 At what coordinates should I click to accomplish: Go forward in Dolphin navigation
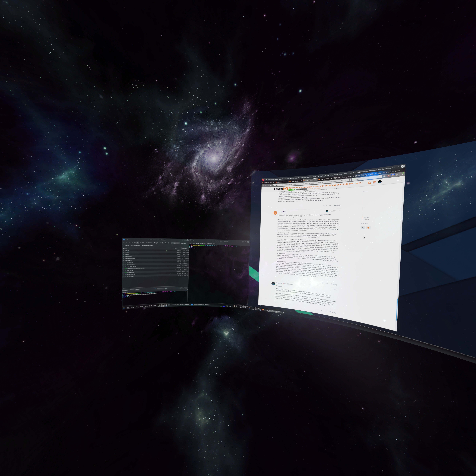coord(129,243)
